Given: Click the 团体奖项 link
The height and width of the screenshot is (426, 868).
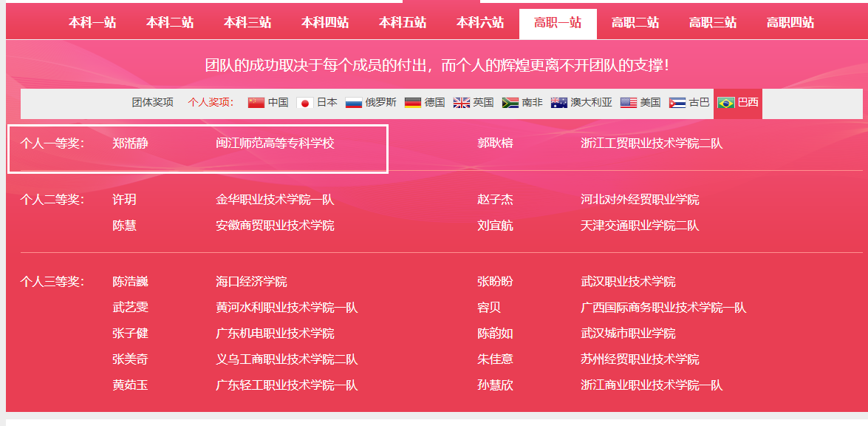Looking at the screenshot, I should 153,103.
